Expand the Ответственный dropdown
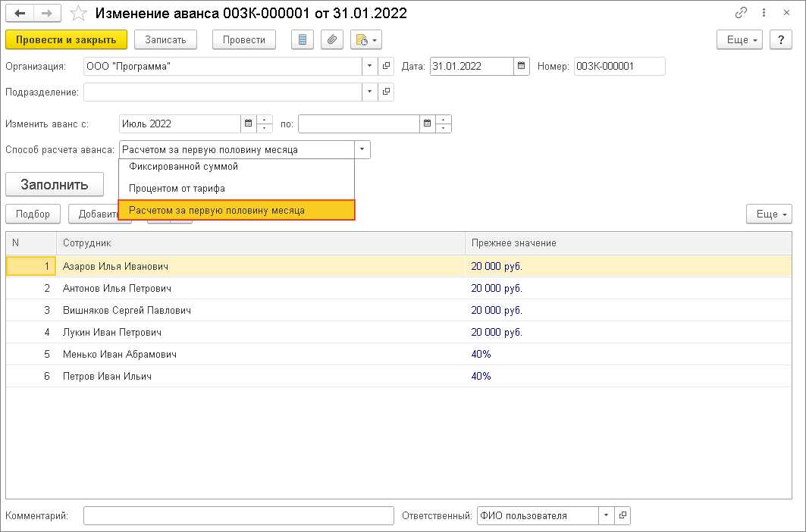The width and height of the screenshot is (806, 532). (x=606, y=515)
